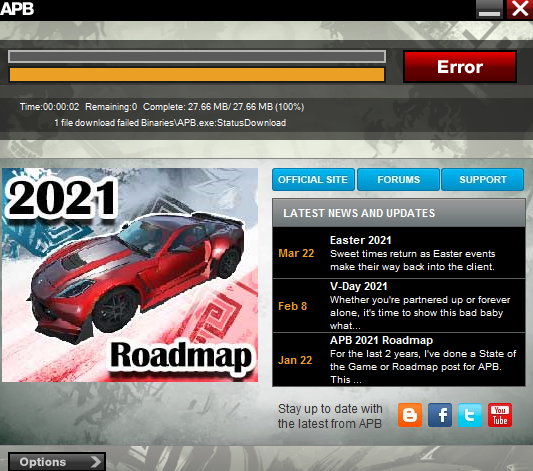Select the Jan 22 date label

pyautogui.click(x=295, y=360)
